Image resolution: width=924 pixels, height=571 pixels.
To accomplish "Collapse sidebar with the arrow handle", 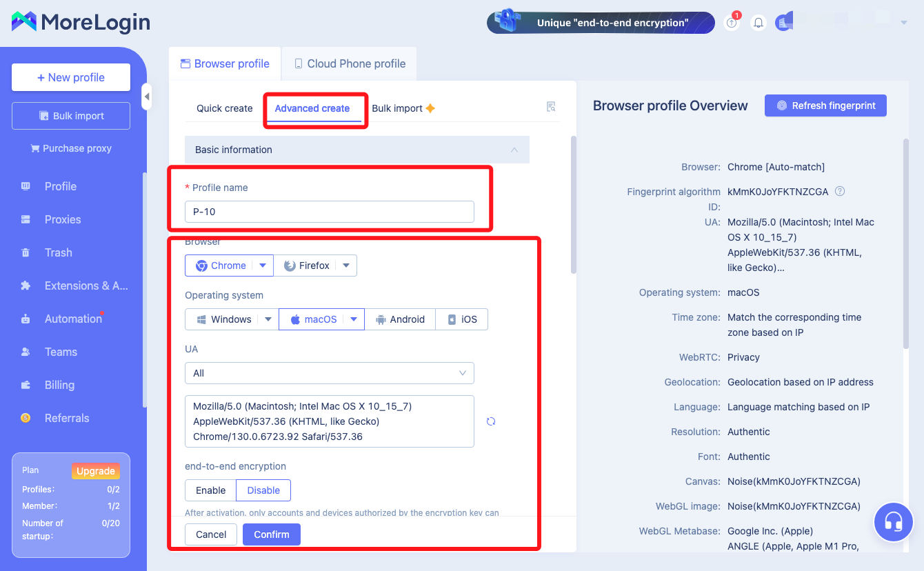I will pos(146,97).
